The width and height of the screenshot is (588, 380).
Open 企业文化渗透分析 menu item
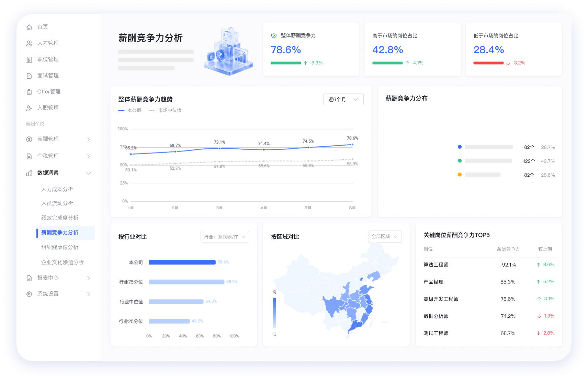pos(63,262)
